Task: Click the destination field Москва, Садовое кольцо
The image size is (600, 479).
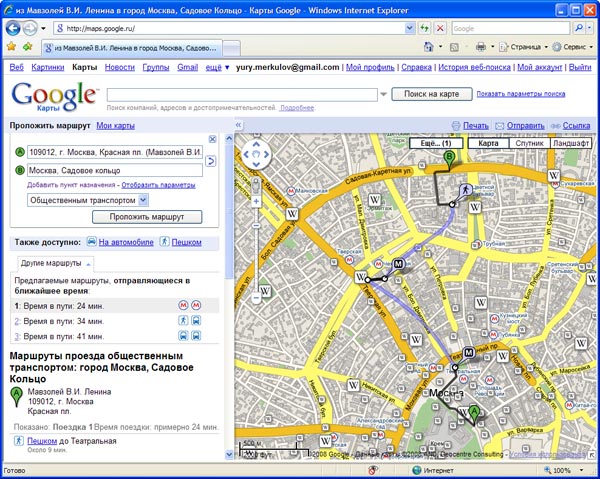Action: [115, 170]
